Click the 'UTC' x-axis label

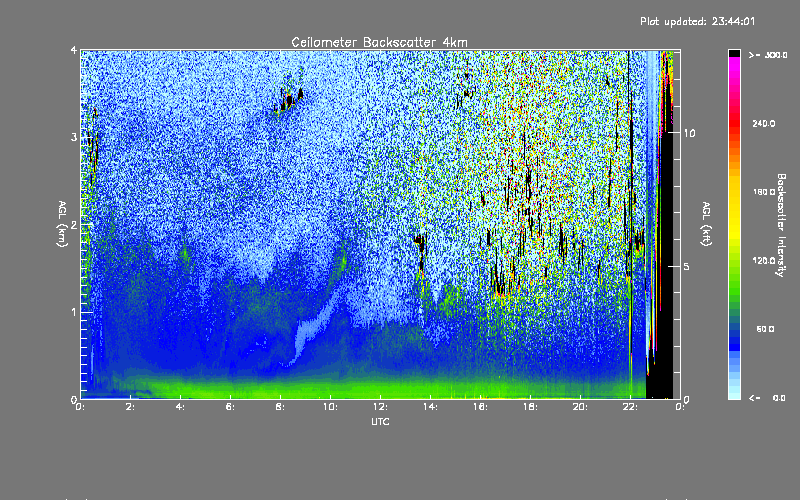pos(380,421)
